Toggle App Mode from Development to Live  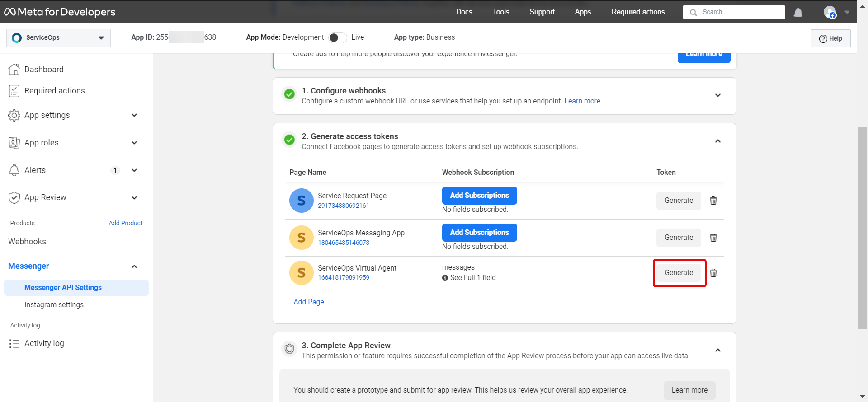(338, 37)
